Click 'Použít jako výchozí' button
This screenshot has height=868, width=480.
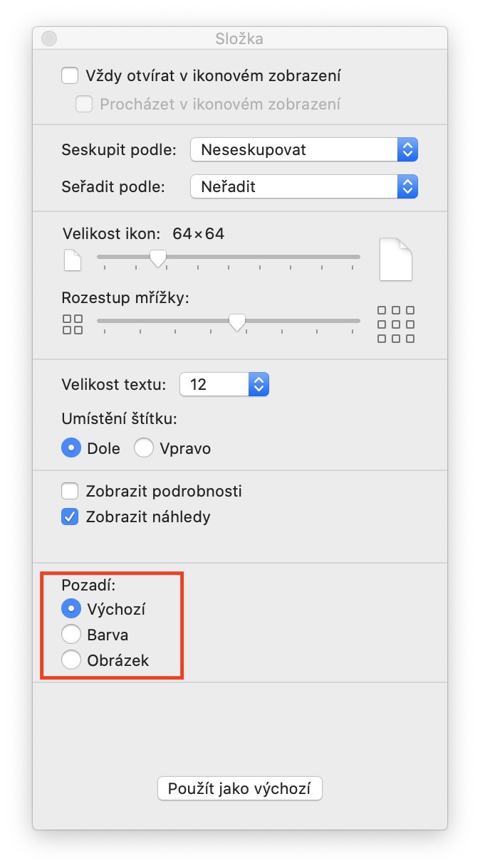click(240, 789)
